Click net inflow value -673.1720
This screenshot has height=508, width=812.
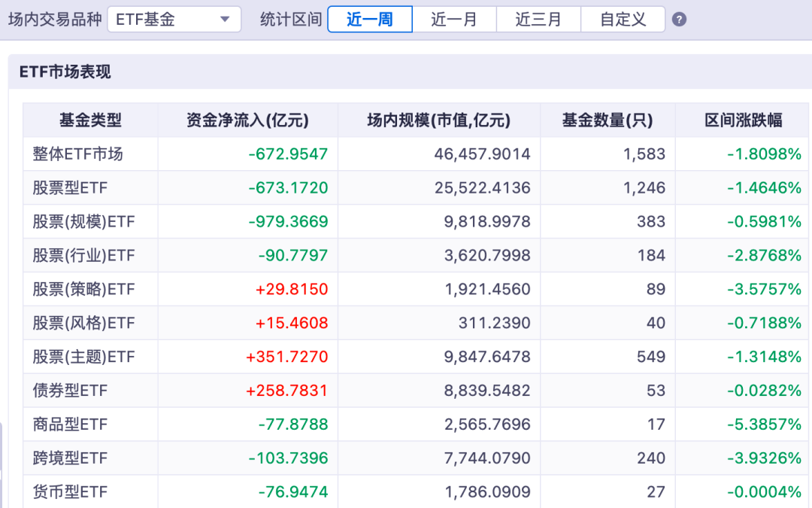click(x=288, y=187)
